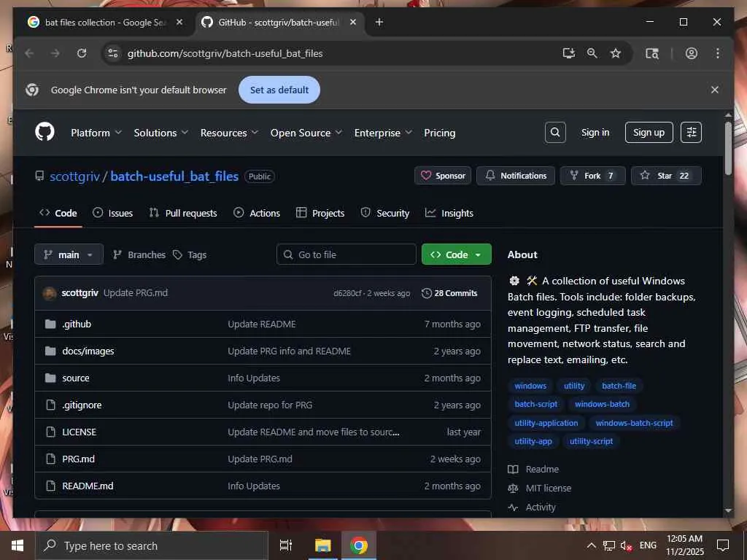View repository Tags

(190, 254)
